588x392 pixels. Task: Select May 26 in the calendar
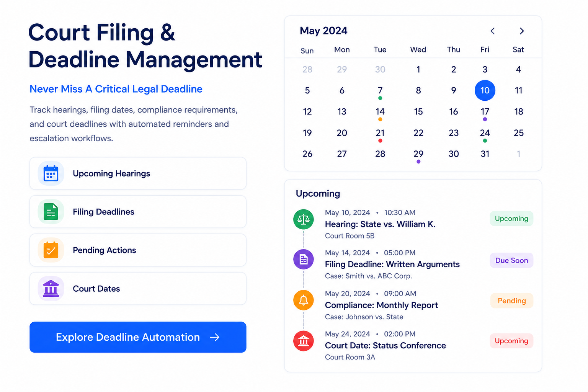(307, 154)
